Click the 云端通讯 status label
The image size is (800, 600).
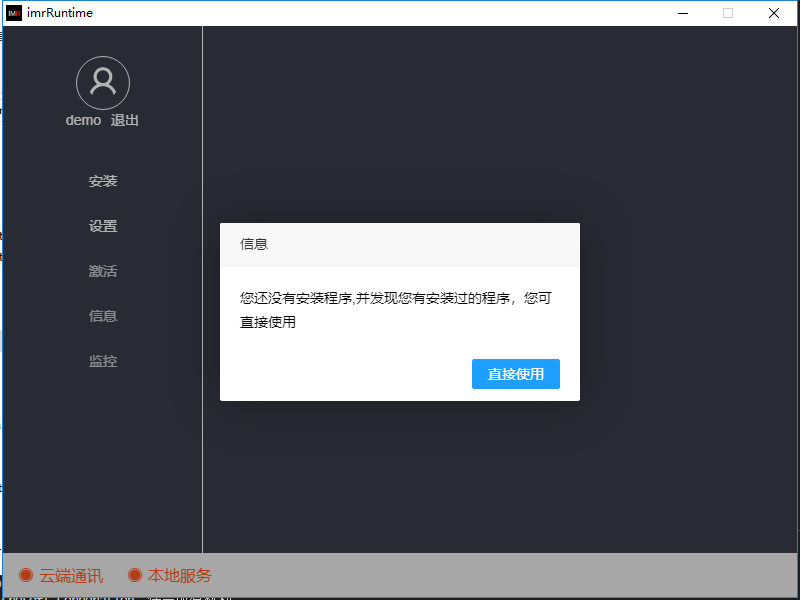[71, 576]
